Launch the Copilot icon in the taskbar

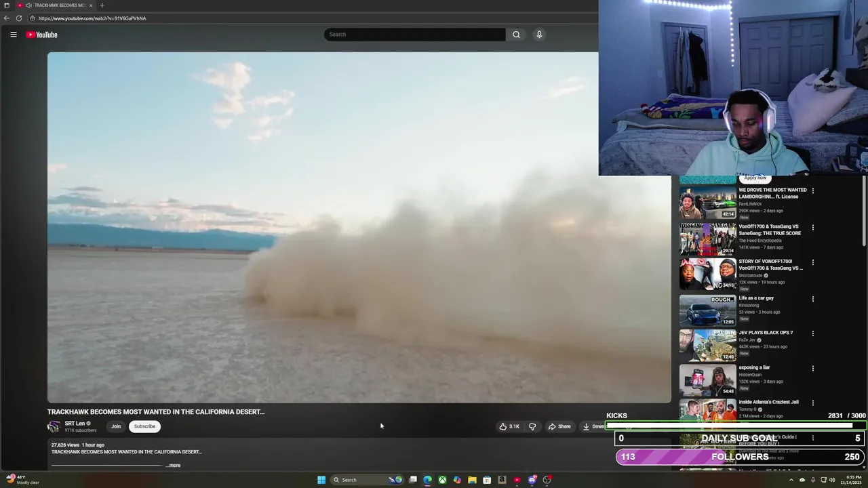tap(457, 480)
